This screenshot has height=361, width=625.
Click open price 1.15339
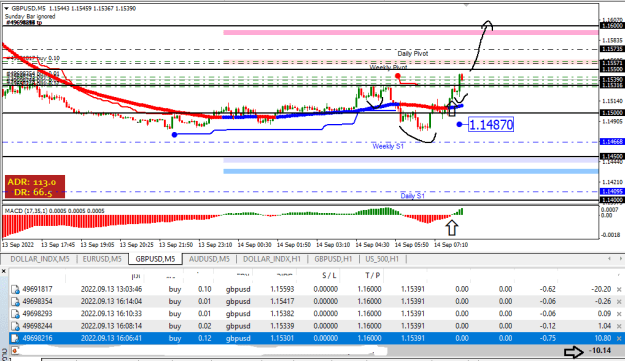pos(282,326)
